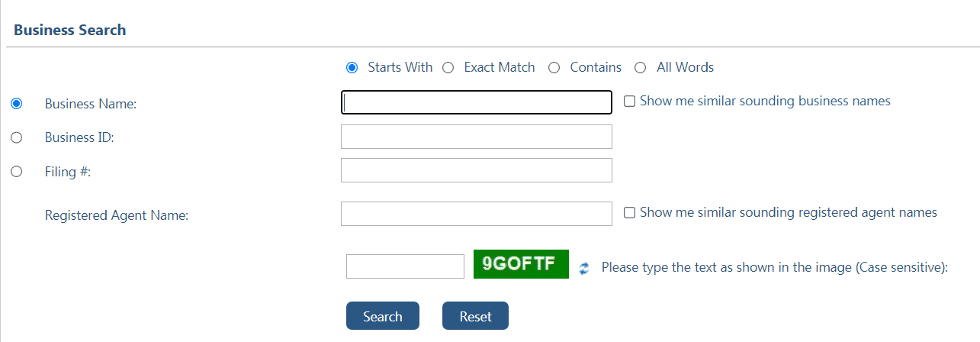This screenshot has height=342, width=980.
Task: Select the Starts With radio option
Action: (352, 67)
